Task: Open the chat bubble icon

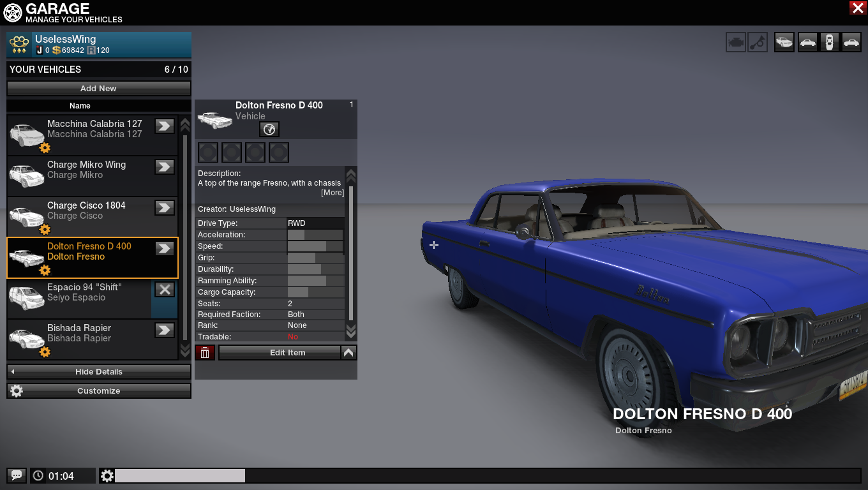Action: pyautogui.click(x=17, y=475)
